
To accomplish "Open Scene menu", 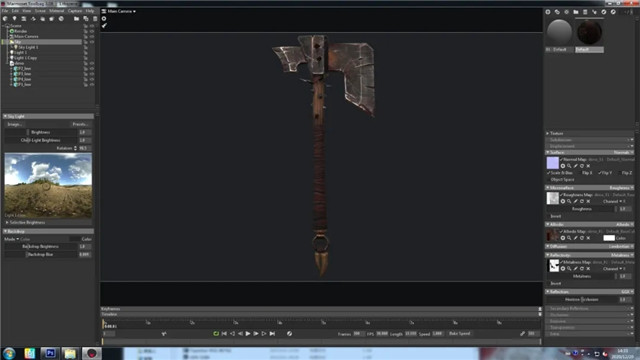I will click(40, 11).
